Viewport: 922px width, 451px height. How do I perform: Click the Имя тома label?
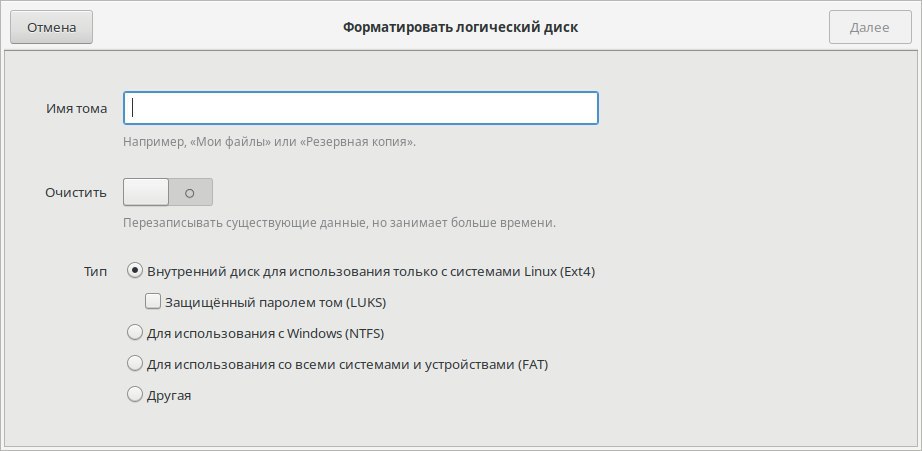(76, 108)
